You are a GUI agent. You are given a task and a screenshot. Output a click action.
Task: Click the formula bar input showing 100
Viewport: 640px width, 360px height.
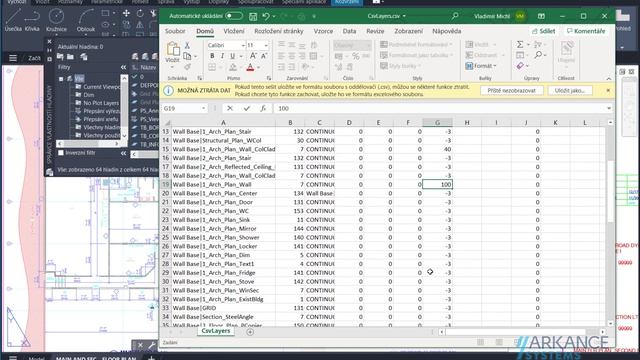[439, 108]
